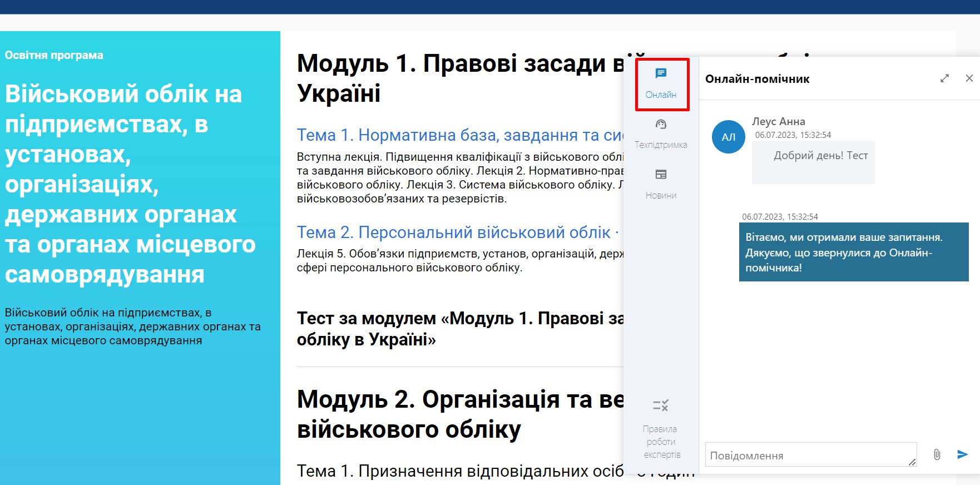Screen dimensions: 980x485
Task: Click the АЛ user avatar
Action: tap(728, 137)
